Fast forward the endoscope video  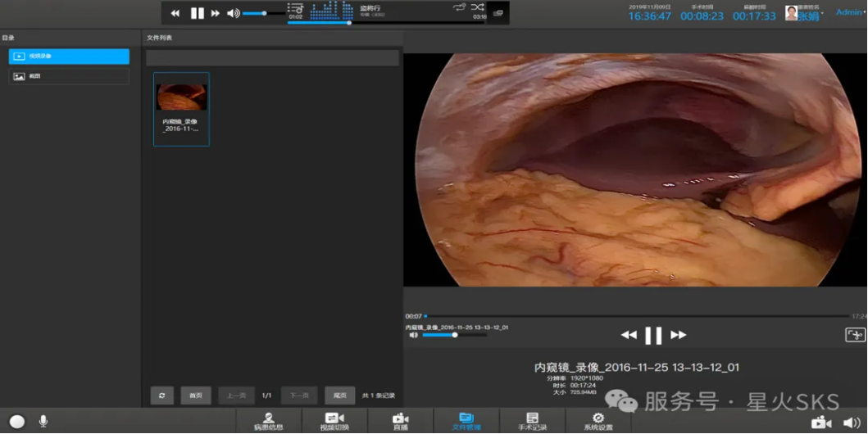[679, 335]
